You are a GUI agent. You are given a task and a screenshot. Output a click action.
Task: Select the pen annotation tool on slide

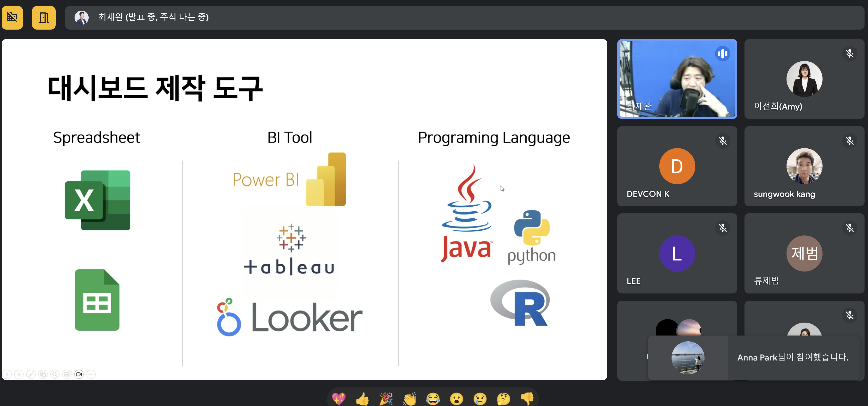[31, 374]
